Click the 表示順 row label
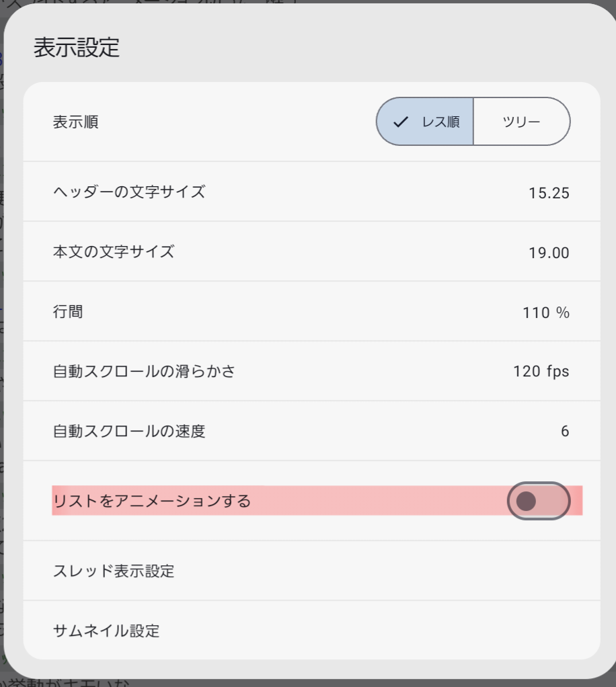The width and height of the screenshot is (616, 687). pyautogui.click(x=76, y=122)
